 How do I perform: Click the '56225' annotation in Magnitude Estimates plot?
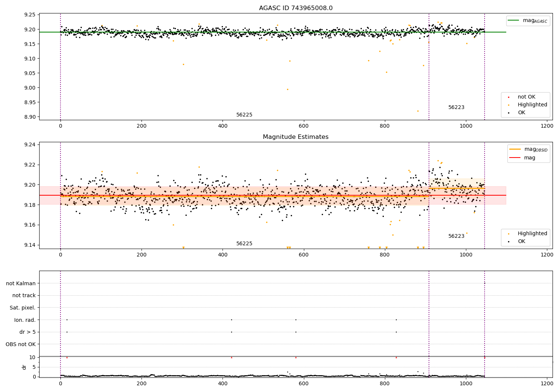click(244, 244)
